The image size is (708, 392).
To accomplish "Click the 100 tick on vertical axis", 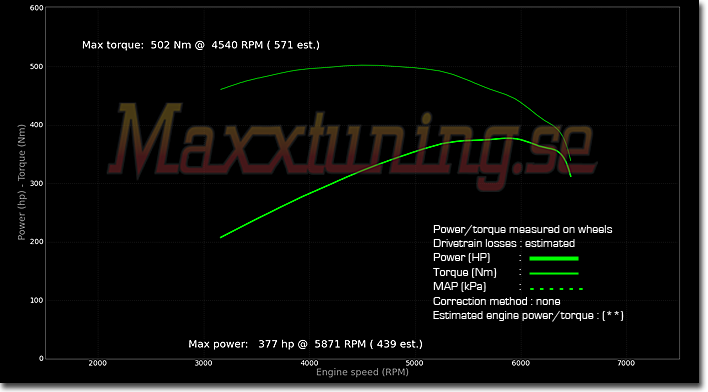I will pyautogui.click(x=37, y=300).
